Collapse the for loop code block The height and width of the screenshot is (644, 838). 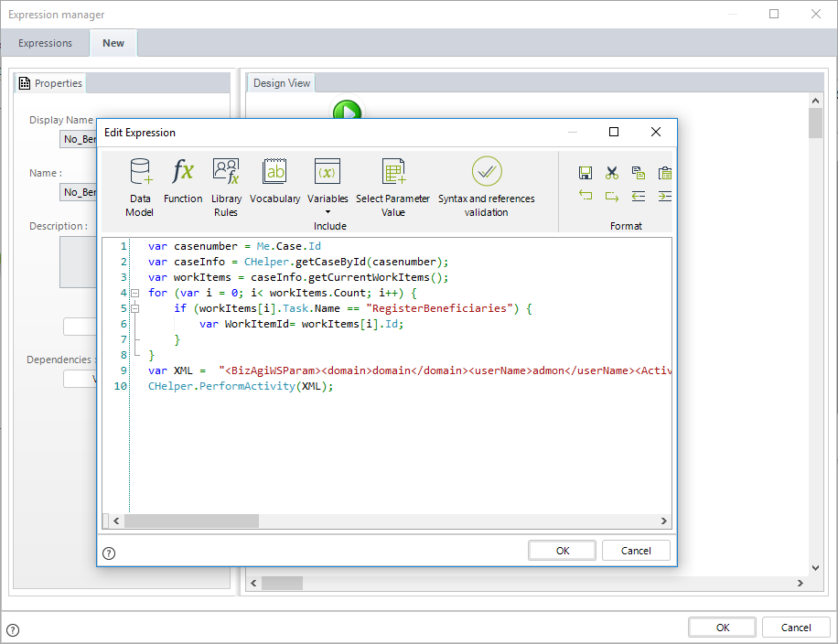(x=135, y=293)
